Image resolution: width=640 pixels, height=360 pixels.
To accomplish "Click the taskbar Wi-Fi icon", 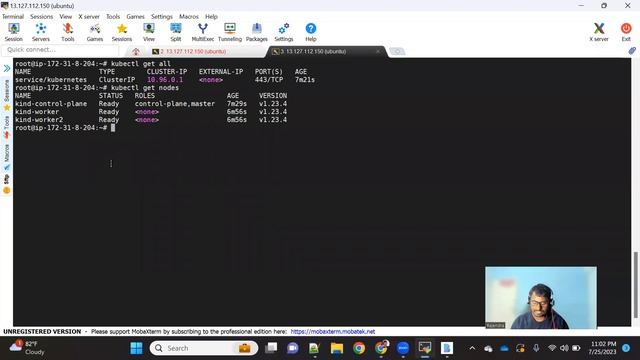I will pyautogui.click(x=552, y=348).
